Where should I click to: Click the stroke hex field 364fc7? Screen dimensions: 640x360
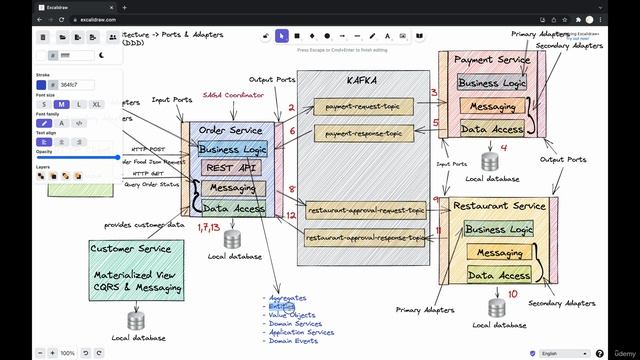click(76, 84)
